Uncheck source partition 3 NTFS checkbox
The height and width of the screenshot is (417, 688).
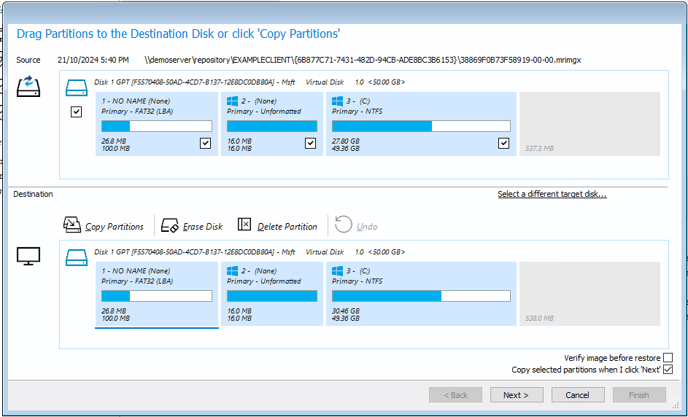(504, 143)
